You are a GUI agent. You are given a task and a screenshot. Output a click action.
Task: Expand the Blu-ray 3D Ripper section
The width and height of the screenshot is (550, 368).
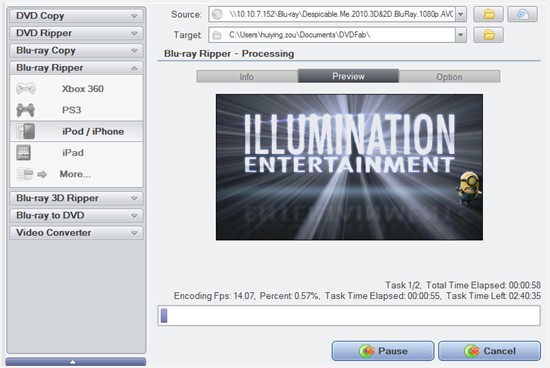[76, 198]
